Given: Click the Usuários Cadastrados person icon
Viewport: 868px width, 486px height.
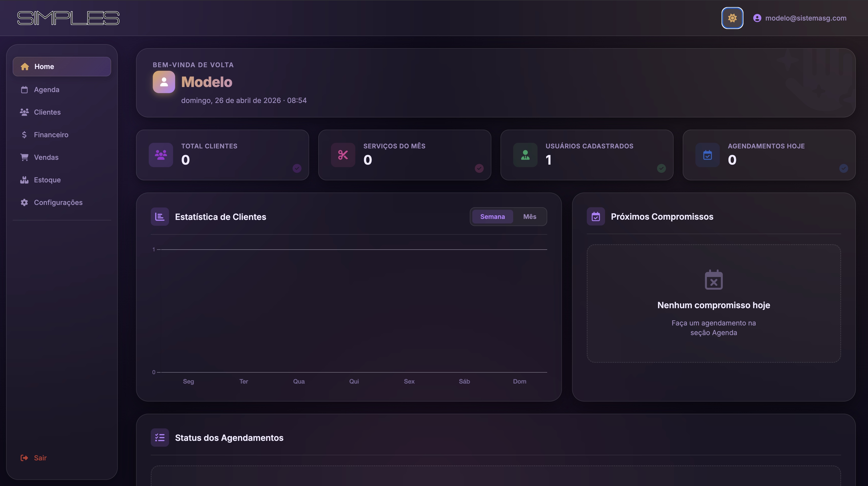Looking at the screenshot, I should 525,155.
